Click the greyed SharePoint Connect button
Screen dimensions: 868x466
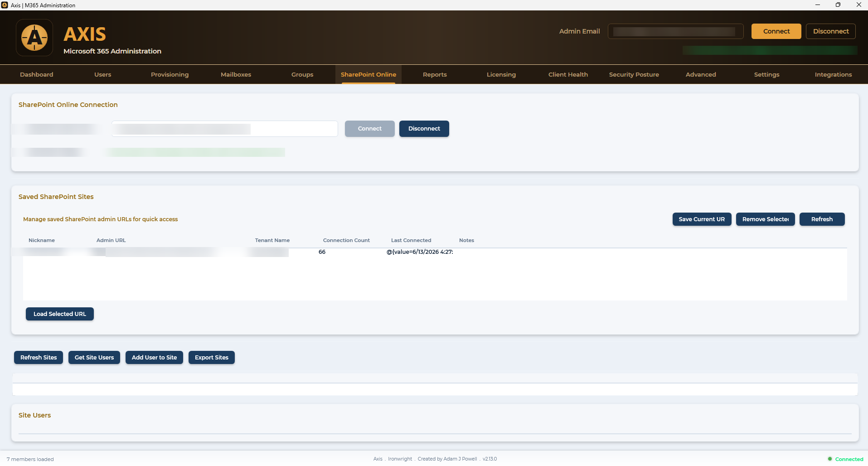point(370,129)
